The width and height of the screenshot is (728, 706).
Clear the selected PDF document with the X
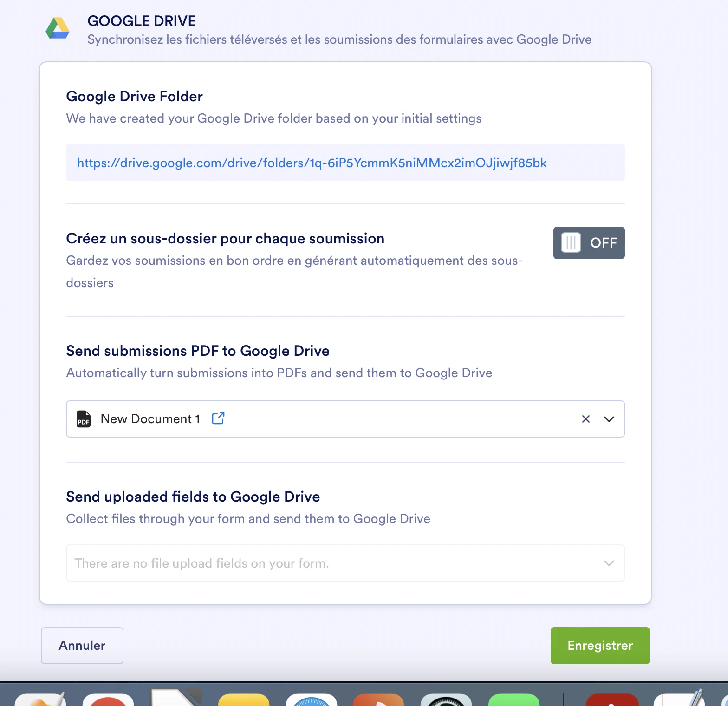click(x=586, y=419)
